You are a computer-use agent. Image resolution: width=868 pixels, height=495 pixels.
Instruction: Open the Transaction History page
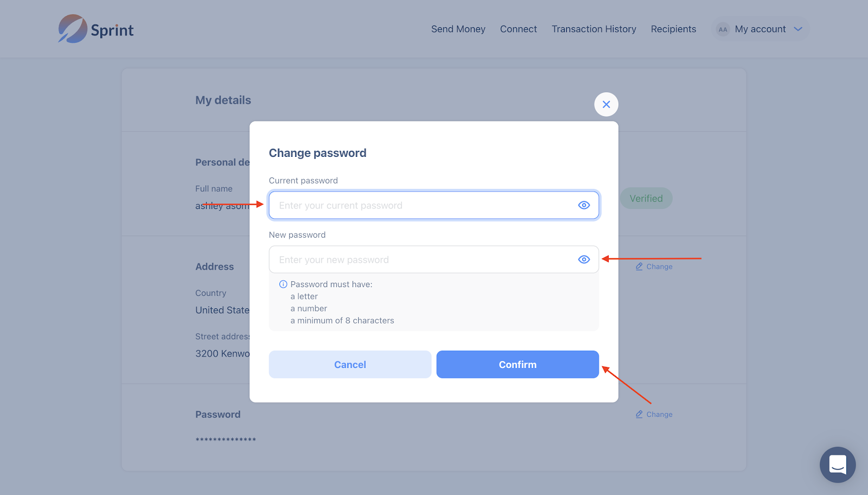coord(593,29)
